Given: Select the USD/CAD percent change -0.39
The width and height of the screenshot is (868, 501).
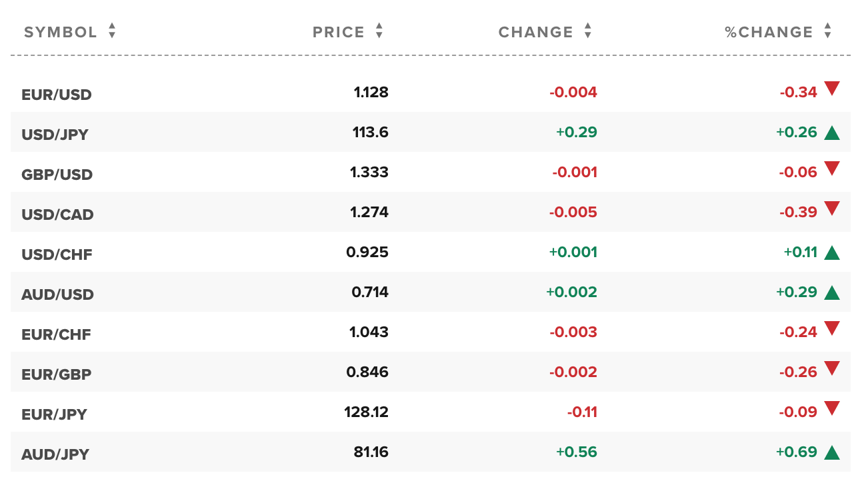Looking at the screenshot, I should coord(798,213).
